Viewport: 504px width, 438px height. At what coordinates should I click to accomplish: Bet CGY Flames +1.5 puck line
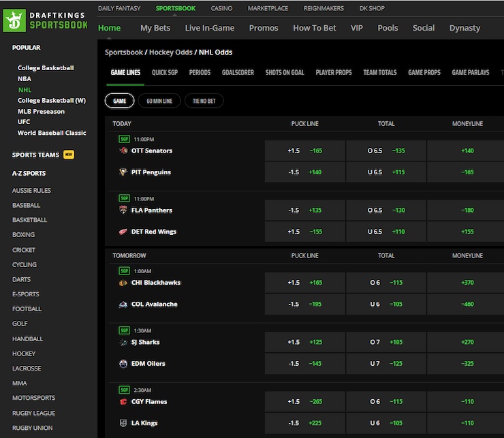(305, 402)
